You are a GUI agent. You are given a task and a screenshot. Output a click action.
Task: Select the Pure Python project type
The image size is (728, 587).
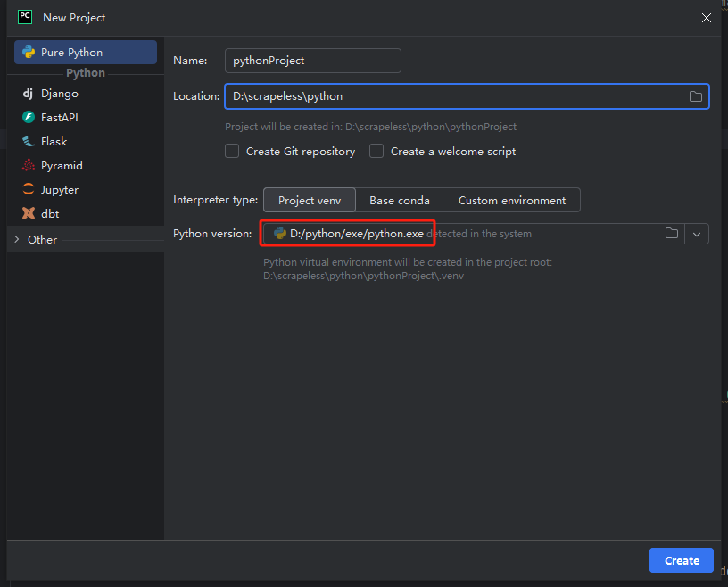(86, 52)
